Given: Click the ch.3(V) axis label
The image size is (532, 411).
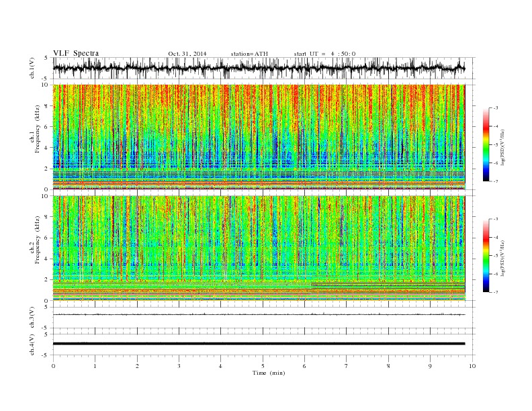Looking at the screenshot, I should [x=32, y=318].
